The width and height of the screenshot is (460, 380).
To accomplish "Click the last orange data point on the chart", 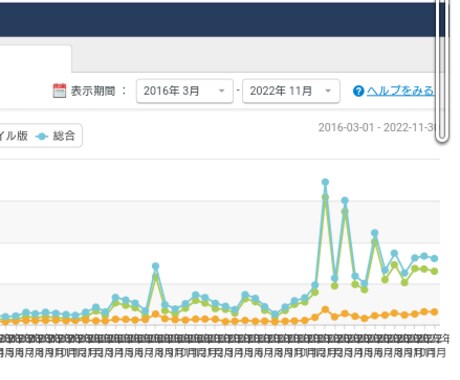I will click(434, 312).
